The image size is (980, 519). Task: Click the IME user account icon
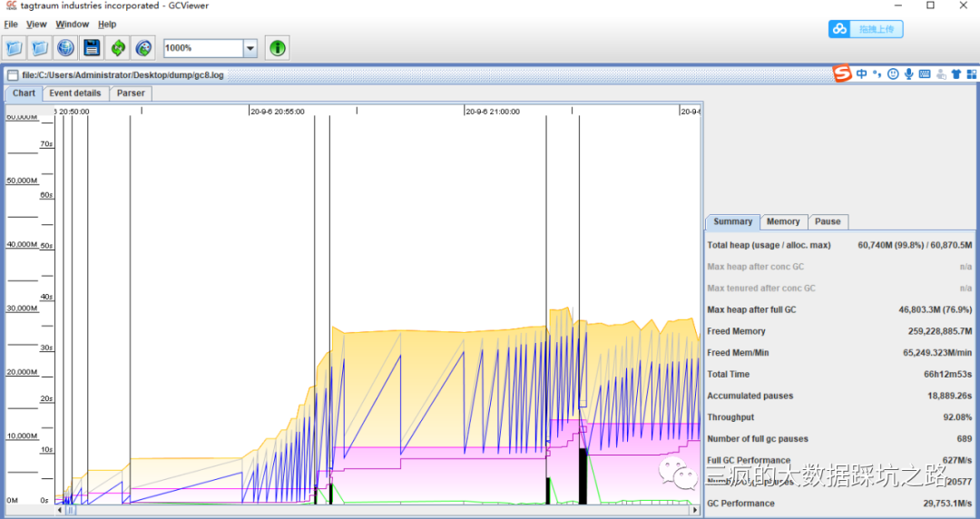(x=941, y=73)
